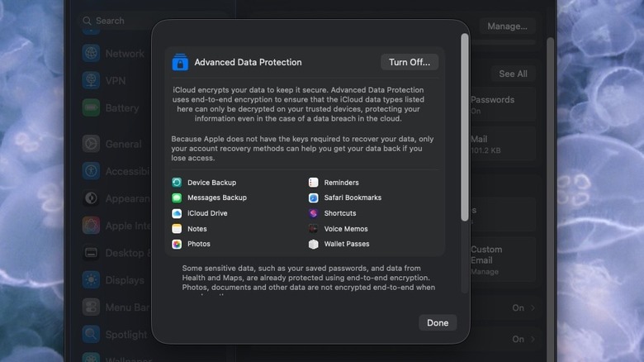Click the Reminders label
The width and height of the screenshot is (644, 362).
click(341, 182)
